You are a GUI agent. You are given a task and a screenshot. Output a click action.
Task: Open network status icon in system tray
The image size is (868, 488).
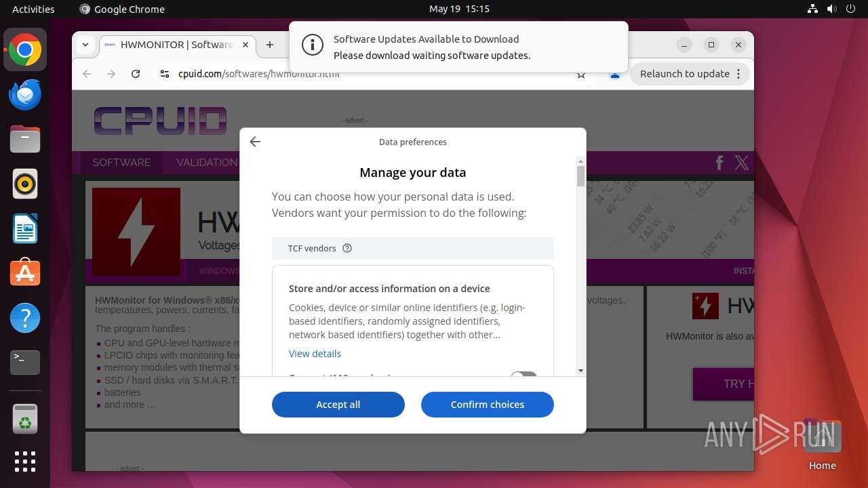(x=813, y=9)
